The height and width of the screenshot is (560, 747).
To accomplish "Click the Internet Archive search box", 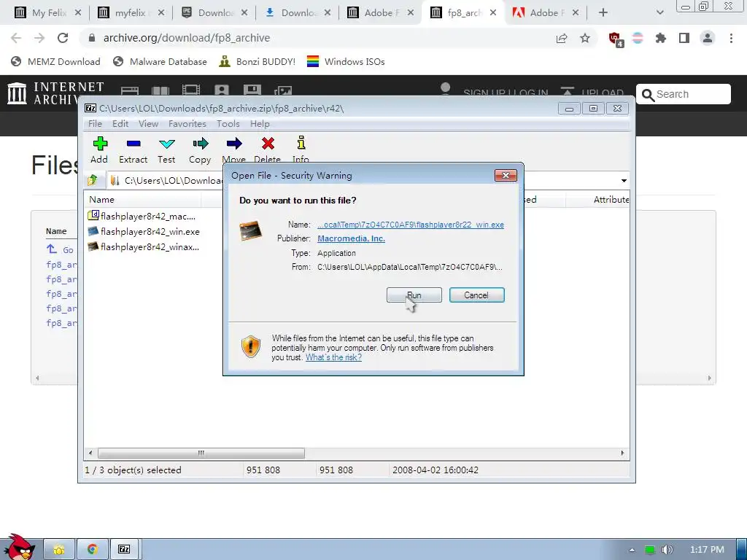I will click(683, 94).
